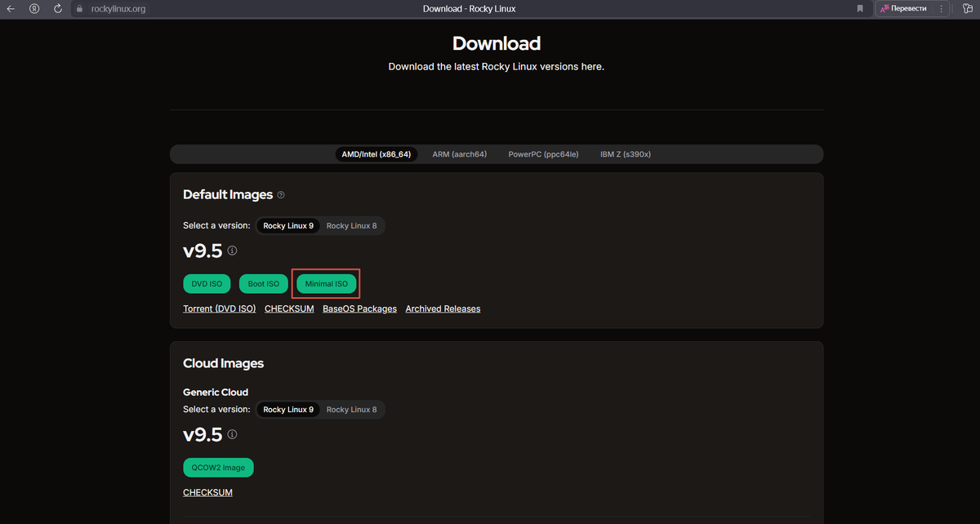Reload the Rocky Linux download page
This screenshot has width=980, height=524.
pyautogui.click(x=58, y=9)
